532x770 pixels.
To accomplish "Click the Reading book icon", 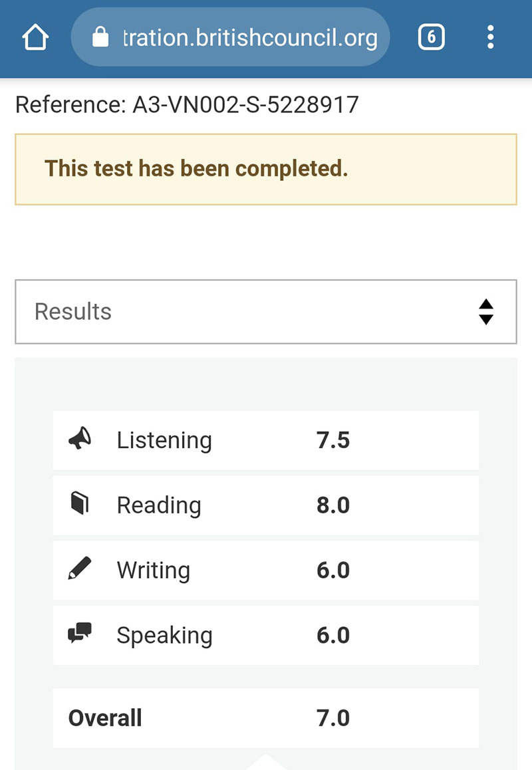I will [x=80, y=504].
